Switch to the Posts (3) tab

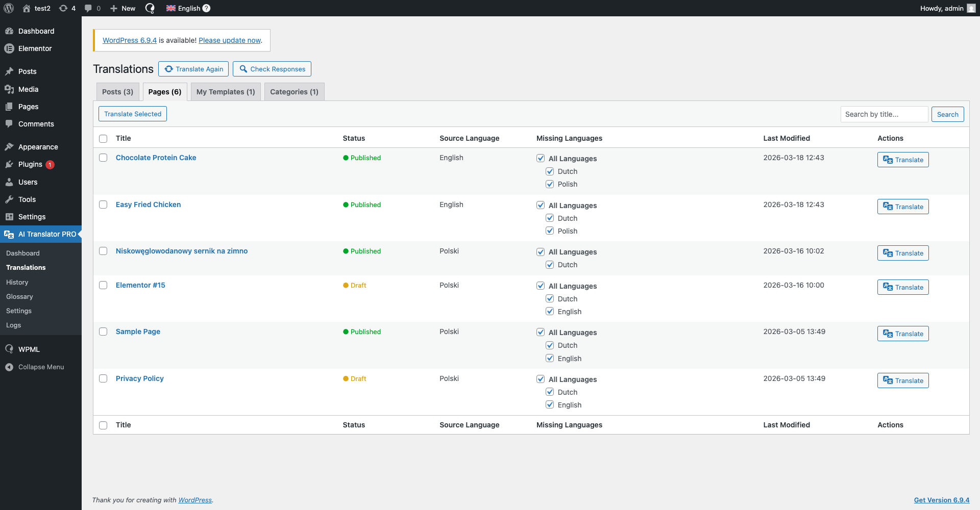(117, 92)
